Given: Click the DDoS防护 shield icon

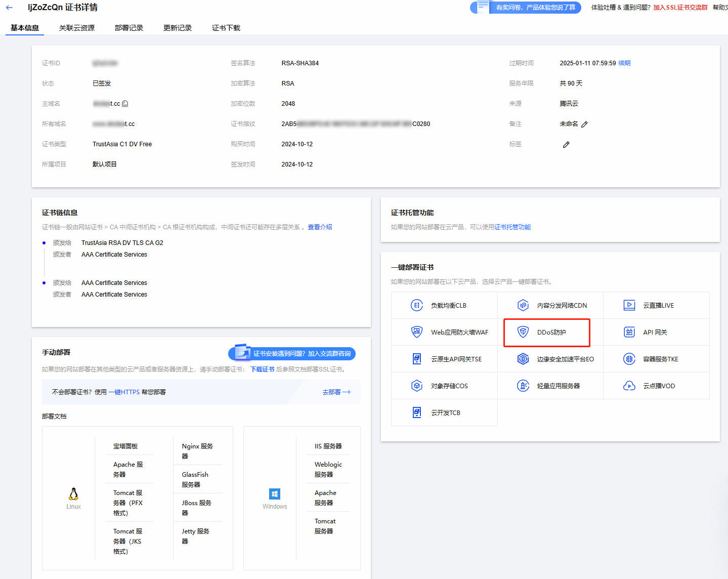Looking at the screenshot, I should point(523,332).
